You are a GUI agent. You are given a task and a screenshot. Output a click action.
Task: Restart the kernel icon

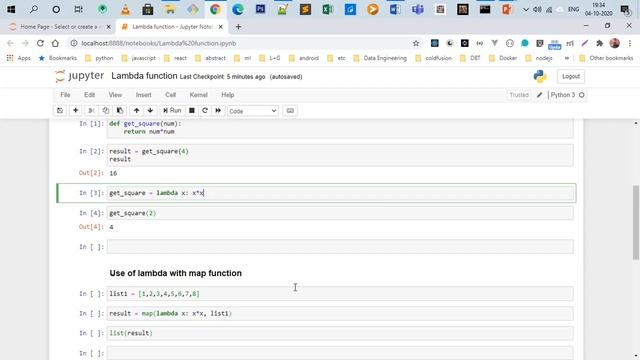point(205,111)
